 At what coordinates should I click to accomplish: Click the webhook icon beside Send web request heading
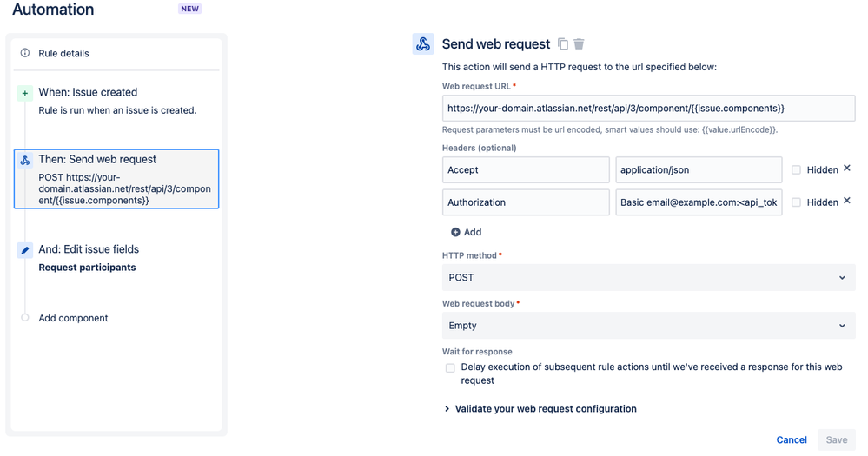click(x=423, y=43)
